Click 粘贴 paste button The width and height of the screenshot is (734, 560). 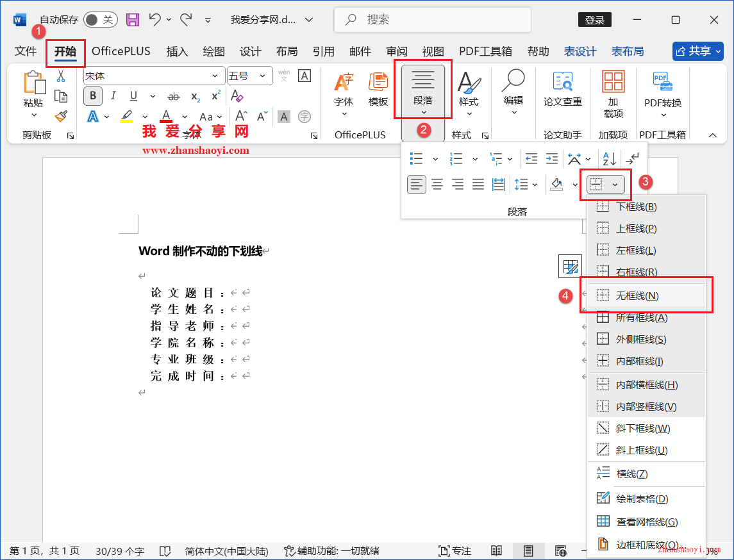pos(33,94)
